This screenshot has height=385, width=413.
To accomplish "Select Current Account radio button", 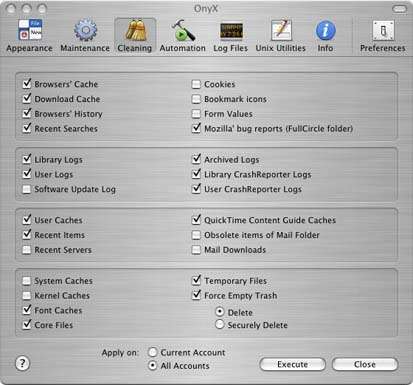I will pos(152,352).
